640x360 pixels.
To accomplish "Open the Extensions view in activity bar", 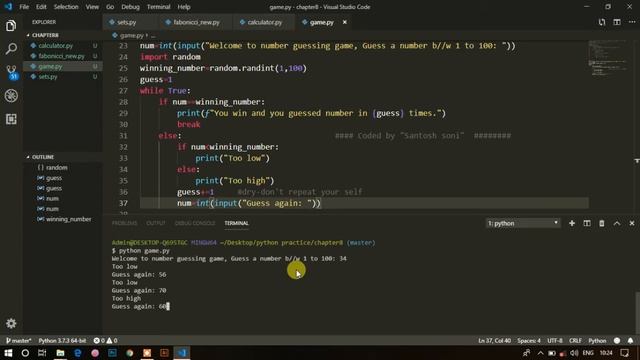I will click(11, 119).
